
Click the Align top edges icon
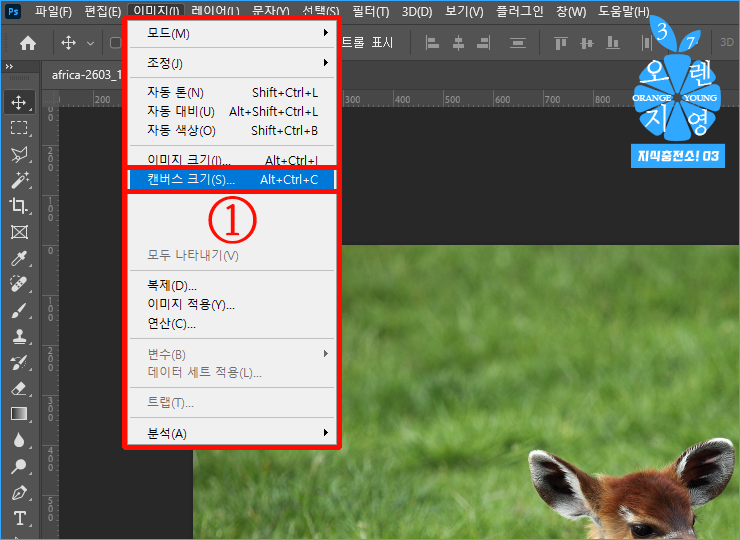coord(561,43)
